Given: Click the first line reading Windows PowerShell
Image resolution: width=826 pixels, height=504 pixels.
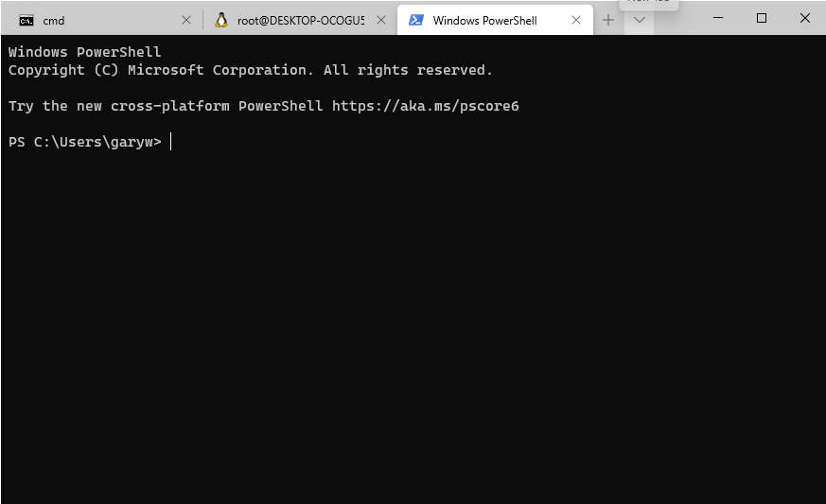Looking at the screenshot, I should click(85, 52).
